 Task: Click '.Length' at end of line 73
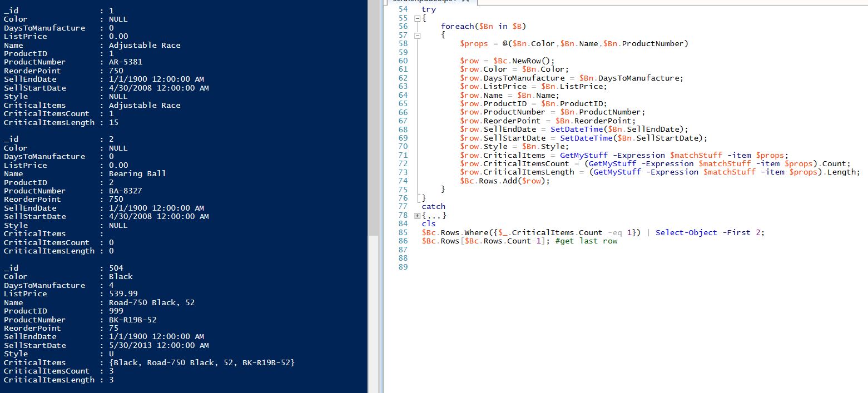(839, 172)
